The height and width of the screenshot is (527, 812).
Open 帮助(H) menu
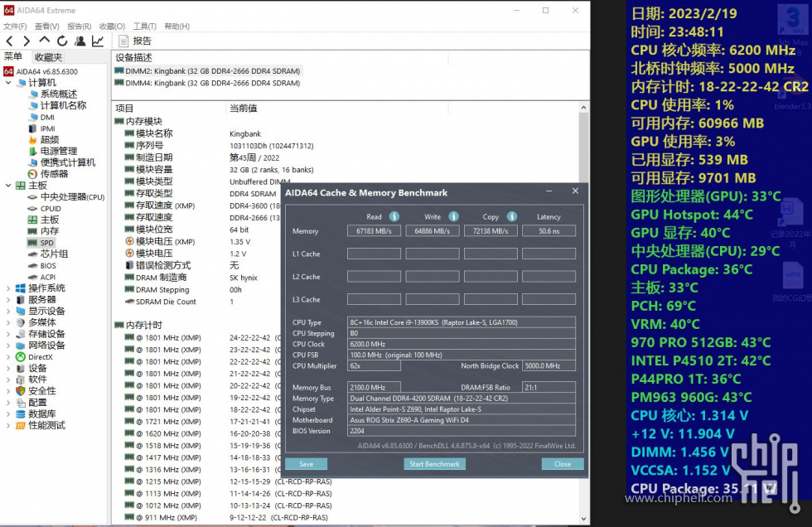[x=177, y=26]
